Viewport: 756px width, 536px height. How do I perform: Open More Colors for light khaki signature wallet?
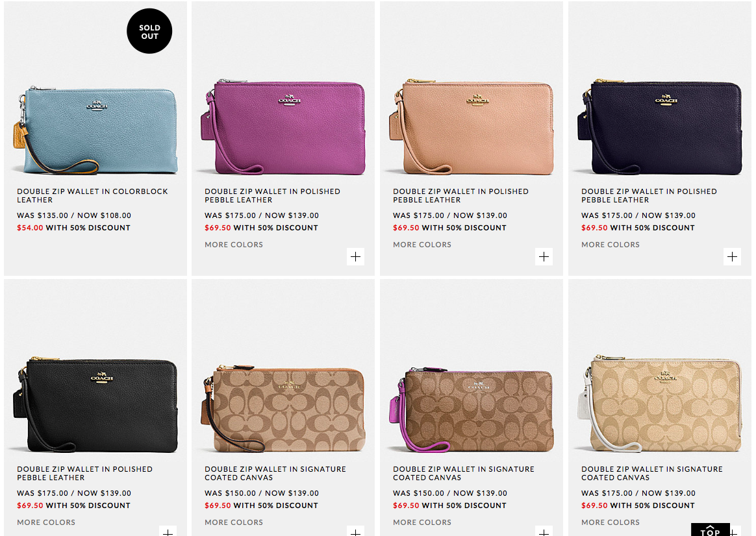611,522
